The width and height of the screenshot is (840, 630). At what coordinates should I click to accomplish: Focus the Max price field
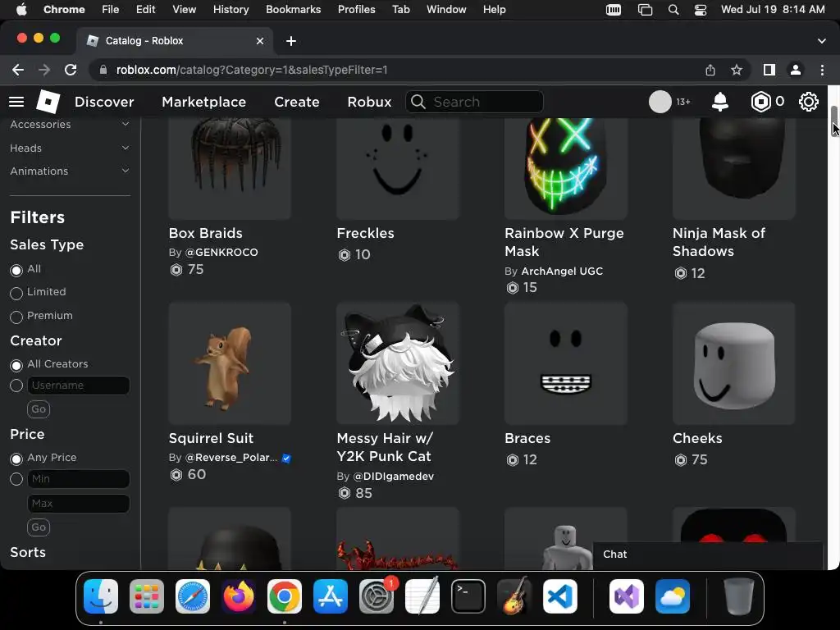pos(78,504)
